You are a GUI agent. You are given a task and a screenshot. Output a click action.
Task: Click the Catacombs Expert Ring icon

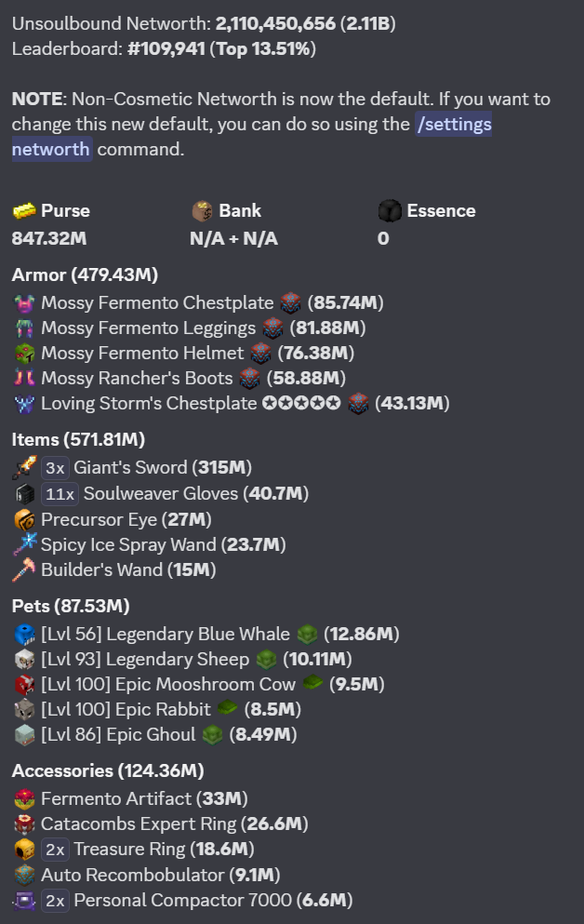click(24, 824)
